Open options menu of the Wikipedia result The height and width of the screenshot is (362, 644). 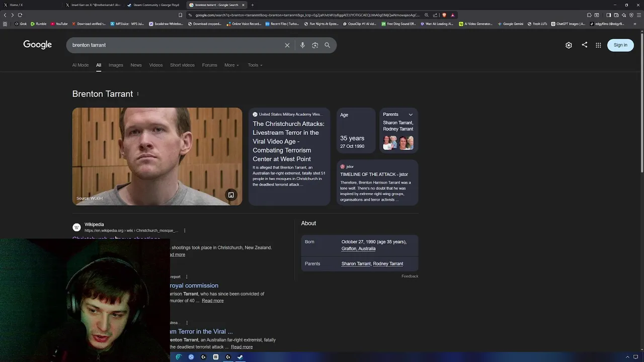pos(185,231)
